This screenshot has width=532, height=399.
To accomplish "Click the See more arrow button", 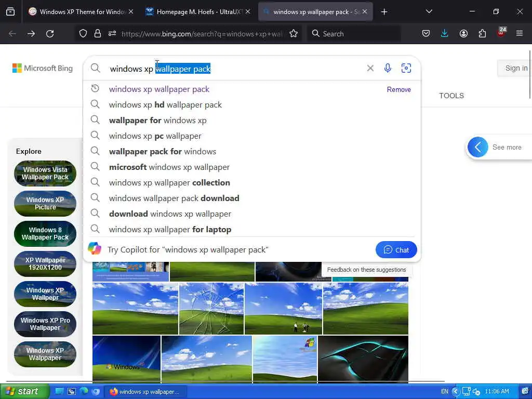I will coord(478,147).
